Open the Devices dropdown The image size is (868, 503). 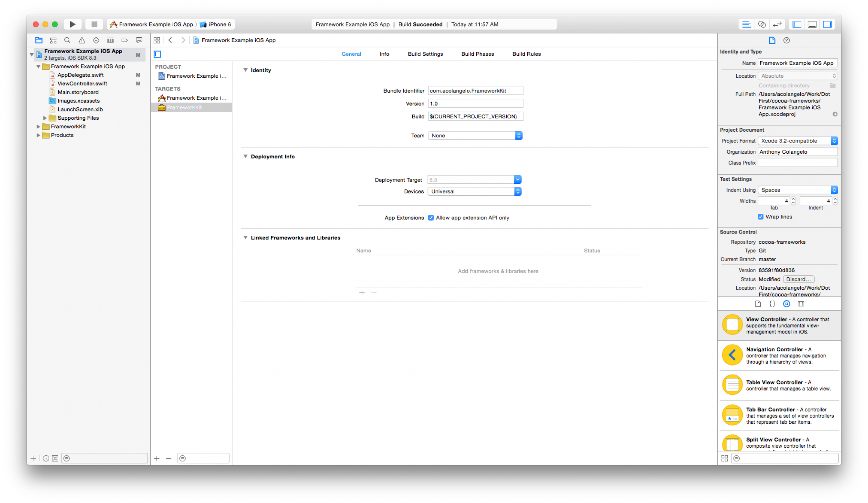(x=475, y=191)
